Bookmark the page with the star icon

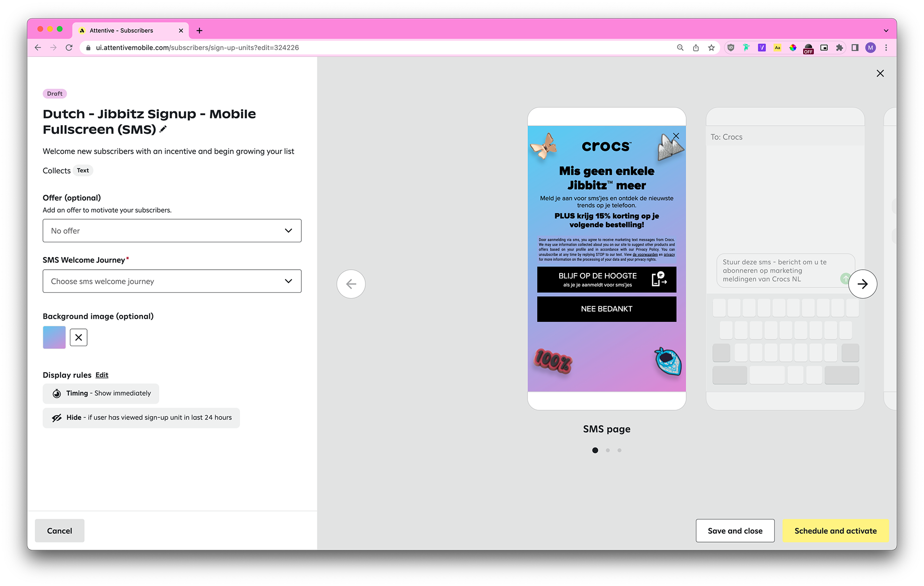[711, 48]
